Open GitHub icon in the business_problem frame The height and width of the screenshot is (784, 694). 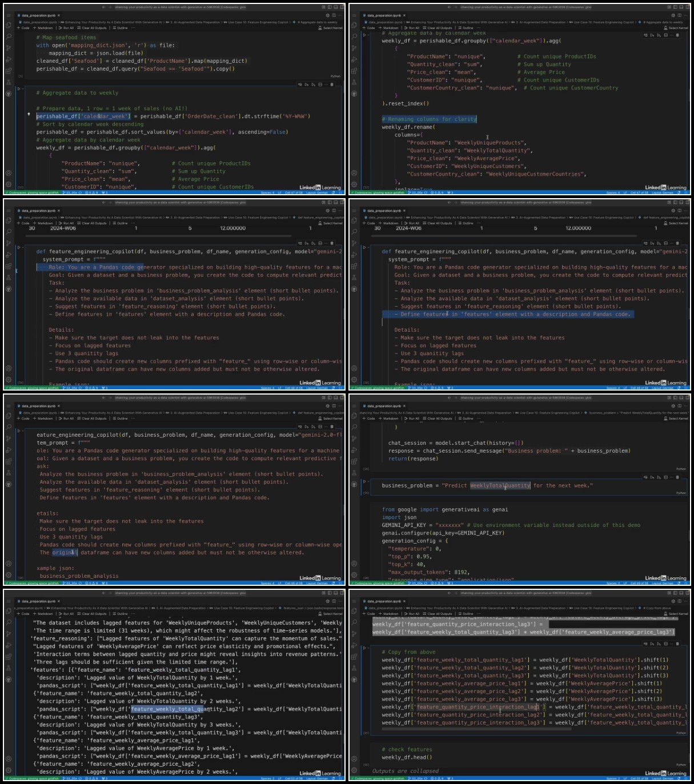(x=354, y=484)
